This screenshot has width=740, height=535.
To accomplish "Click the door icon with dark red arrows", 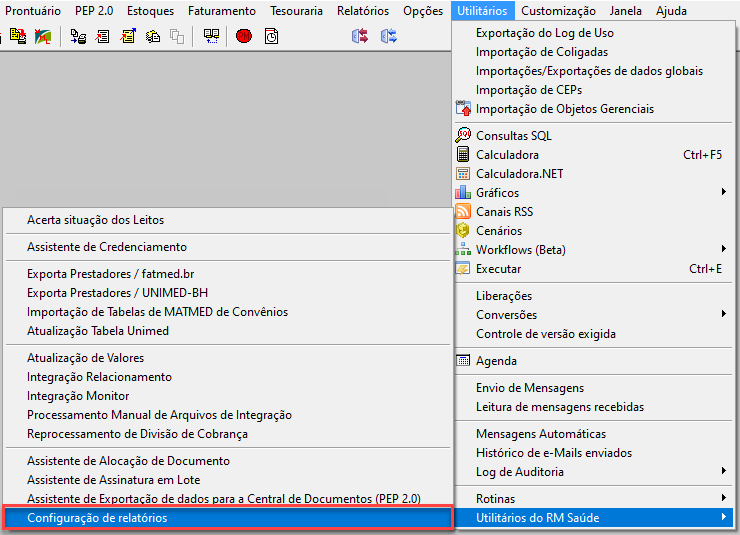I will (x=360, y=36).
